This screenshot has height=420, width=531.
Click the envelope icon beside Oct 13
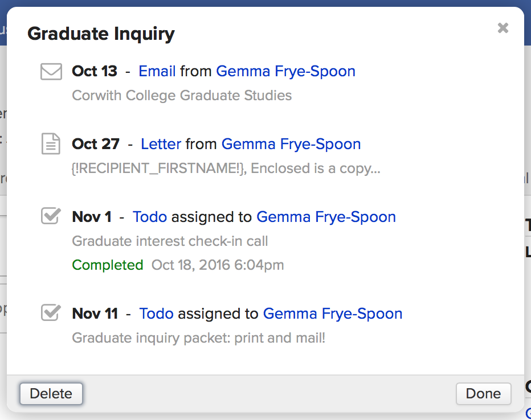click(51, 72)
